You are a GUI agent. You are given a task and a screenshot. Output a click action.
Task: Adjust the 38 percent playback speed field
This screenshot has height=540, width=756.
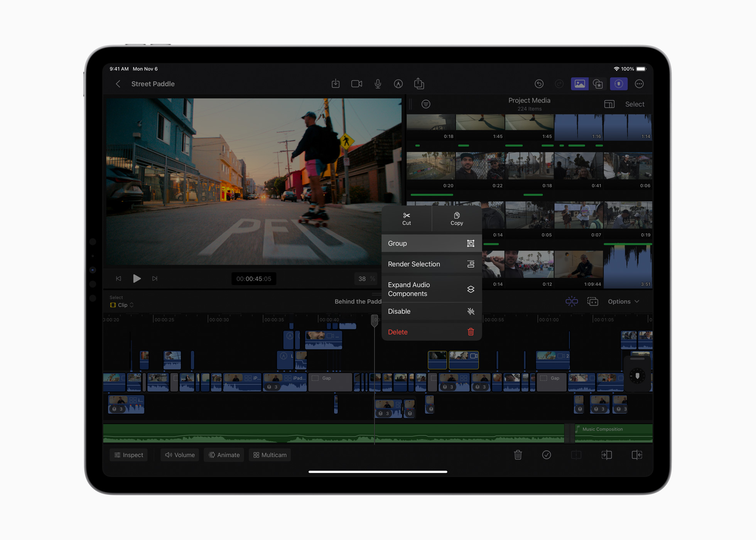point(366,278)
